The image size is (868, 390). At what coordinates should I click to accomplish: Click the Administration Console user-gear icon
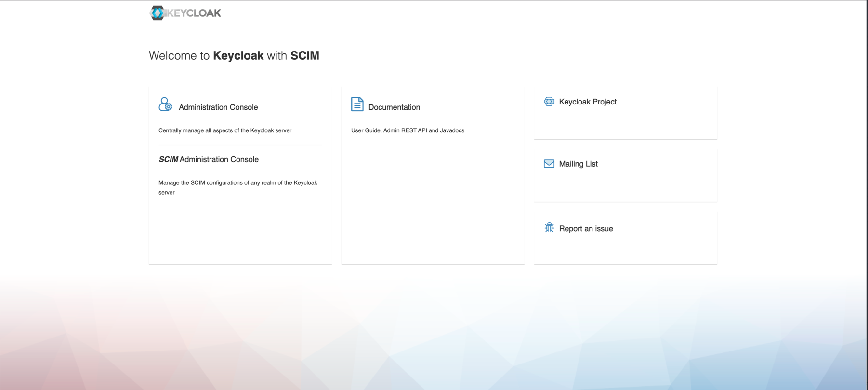click(165, 104)
